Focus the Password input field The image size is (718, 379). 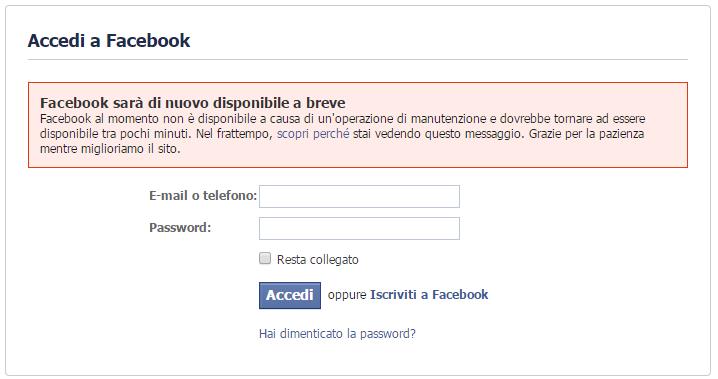coord(359,228)
